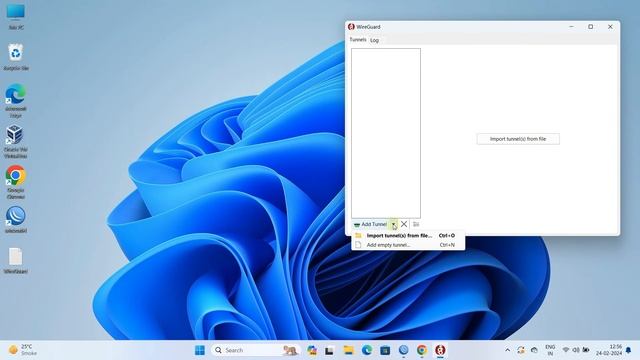Screen dimensions: 640x360
Task: Open the Recycle Bin desktop icon
Action: click(16, 57)
